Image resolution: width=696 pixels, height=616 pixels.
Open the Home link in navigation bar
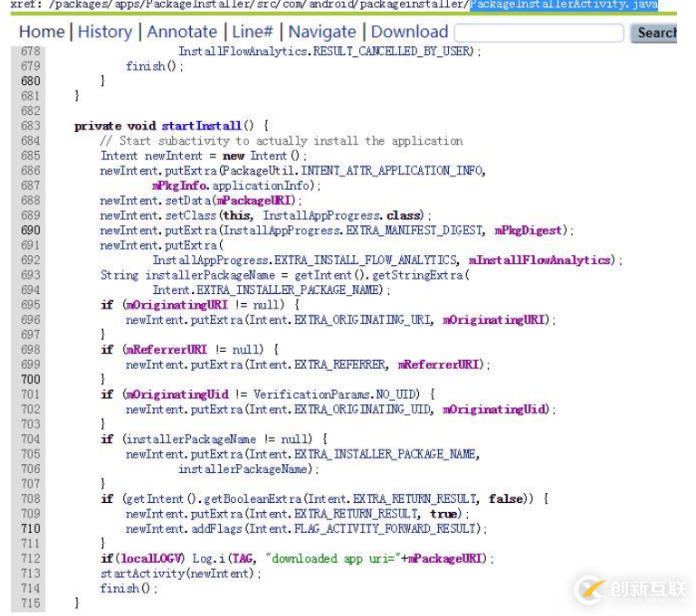42,32
